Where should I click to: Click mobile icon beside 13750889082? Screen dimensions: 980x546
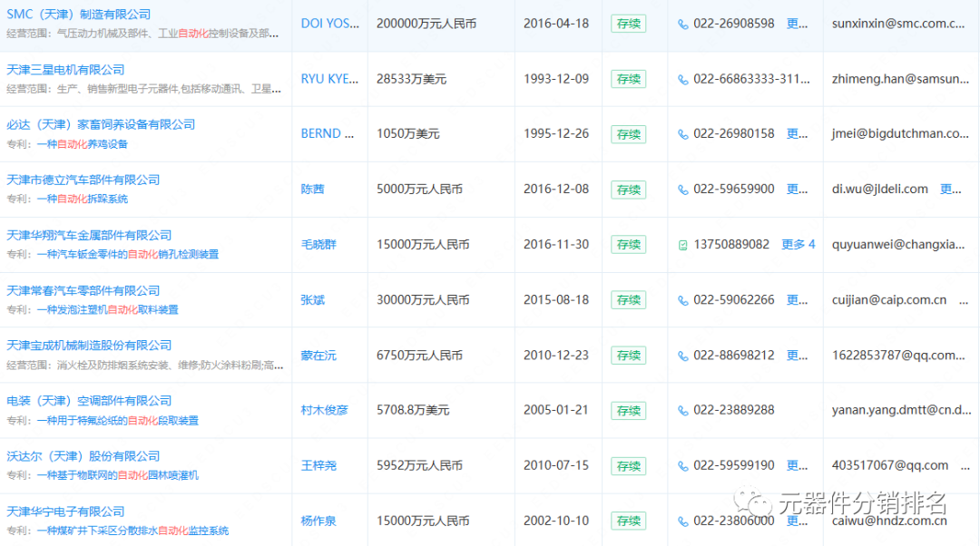(683, 245)
